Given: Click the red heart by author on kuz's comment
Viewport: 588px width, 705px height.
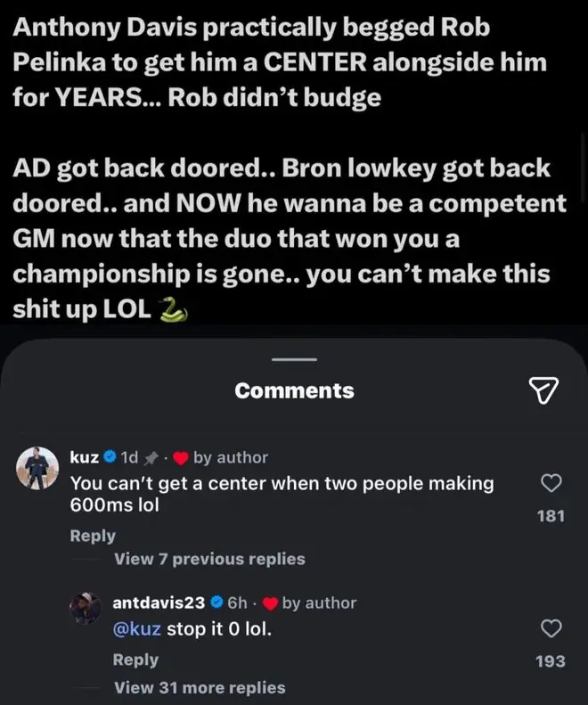Looking at the screenshot, I should pyautogui.click(x=180, y=458).
